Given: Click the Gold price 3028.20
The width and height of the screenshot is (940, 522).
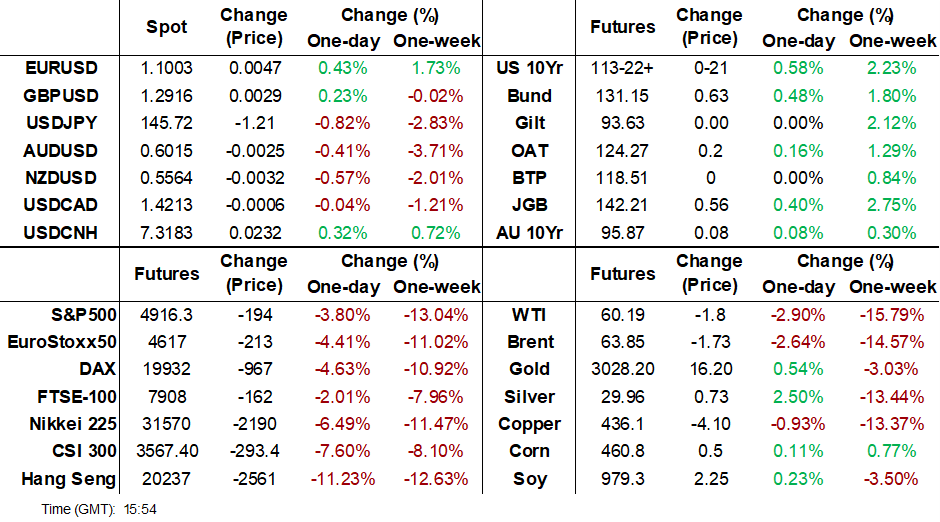Looking at the screenshot, I should pos(622,369).
